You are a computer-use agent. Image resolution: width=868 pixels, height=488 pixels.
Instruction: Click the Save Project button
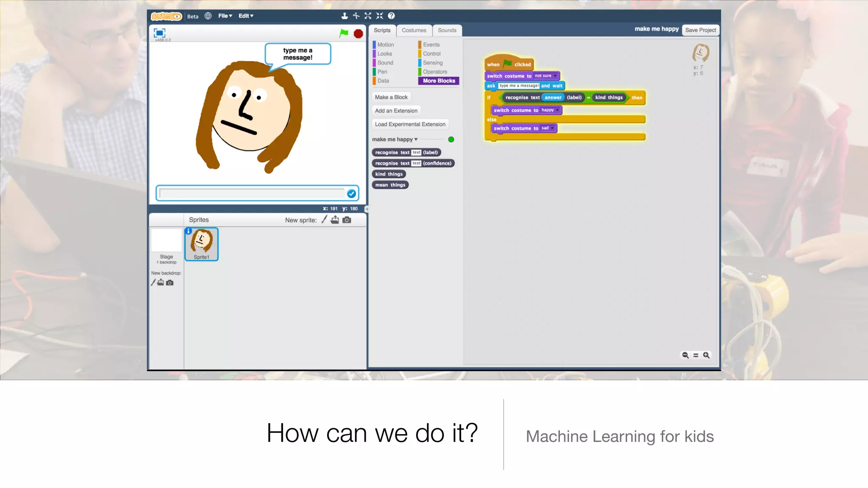[700, 30]
